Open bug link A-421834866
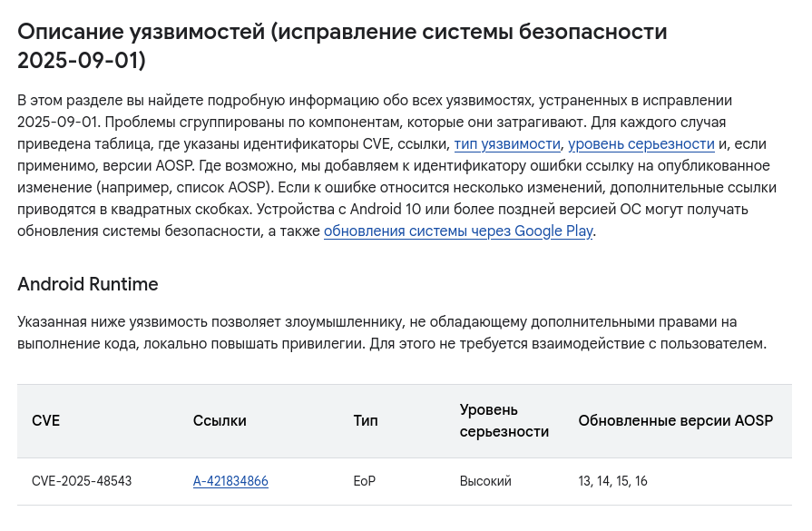812x531 pixels. pos(230,481)
